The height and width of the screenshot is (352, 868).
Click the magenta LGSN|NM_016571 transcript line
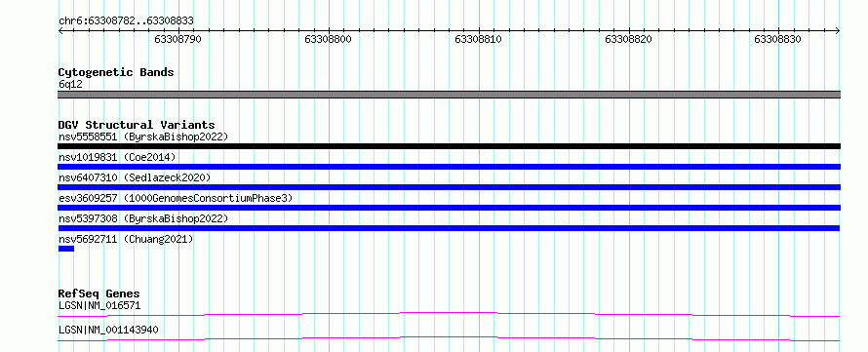tap(449, 314)
